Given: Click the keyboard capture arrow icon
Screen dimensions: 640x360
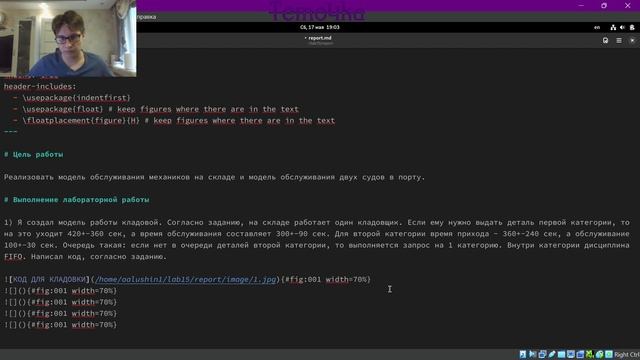Looking at the screenshot, I should [x=609, y=354].
